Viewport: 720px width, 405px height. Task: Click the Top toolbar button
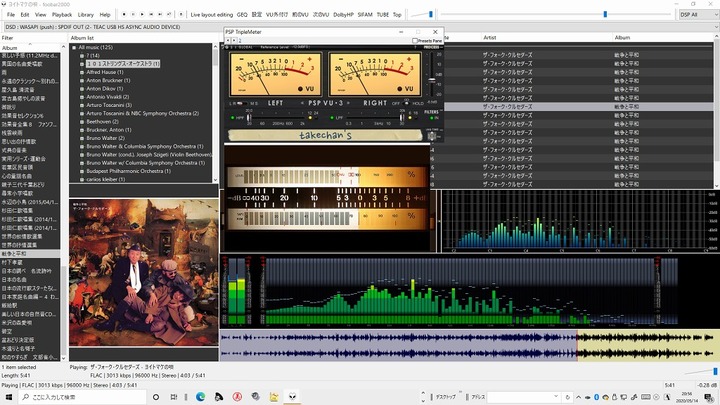point(397,15)
